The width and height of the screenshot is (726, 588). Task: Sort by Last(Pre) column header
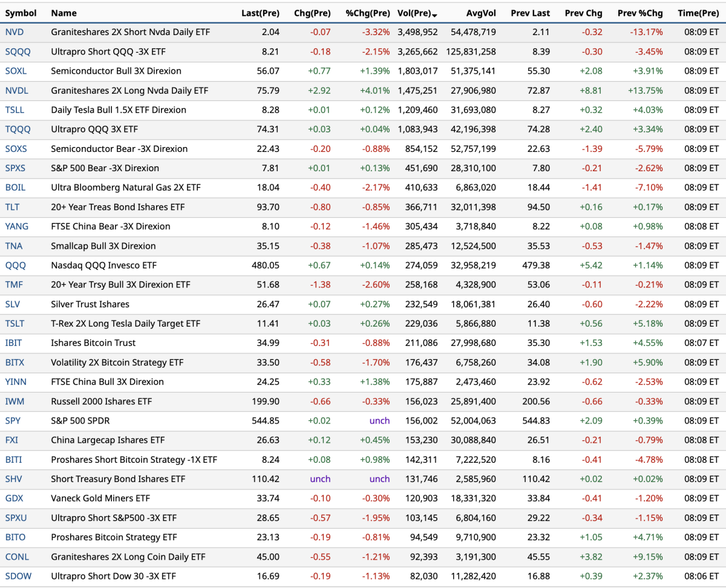click(x=260, y=13)
